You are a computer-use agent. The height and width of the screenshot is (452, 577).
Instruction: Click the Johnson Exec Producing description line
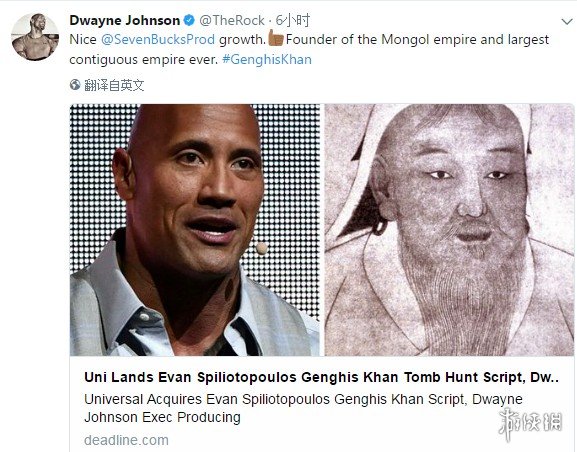(162, 417)
